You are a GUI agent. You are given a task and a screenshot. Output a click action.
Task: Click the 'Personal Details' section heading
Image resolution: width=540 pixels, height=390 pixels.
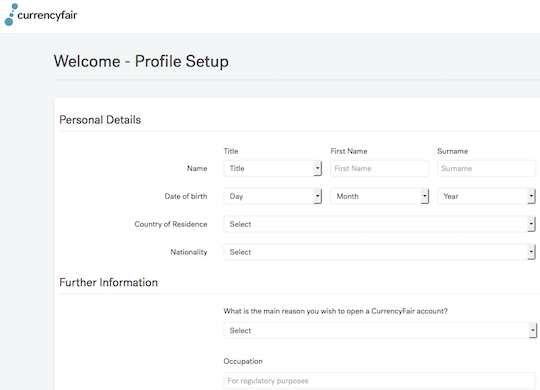[x=100, y=120]
